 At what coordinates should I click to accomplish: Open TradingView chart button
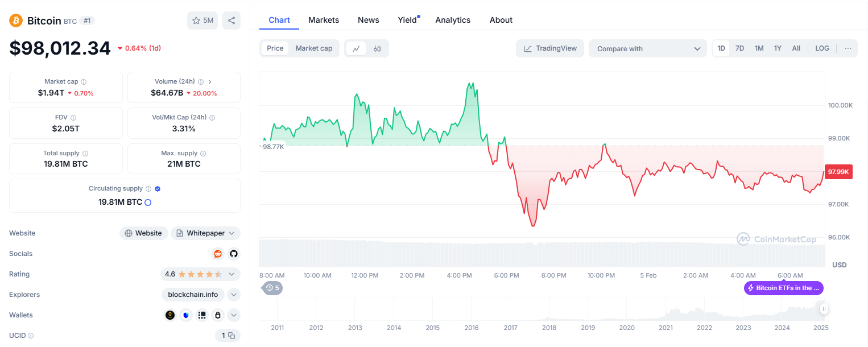(550, 48)
